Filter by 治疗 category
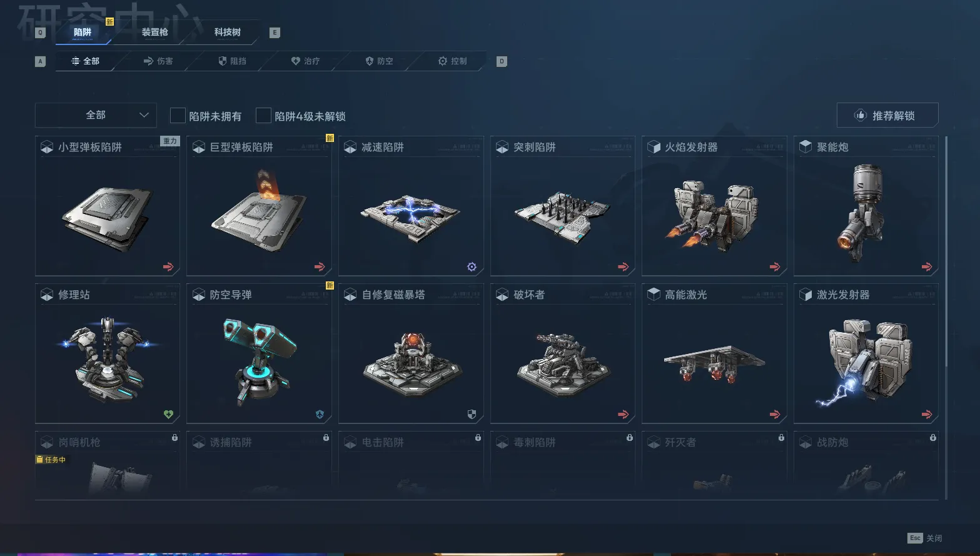 (x=305, y=61)
